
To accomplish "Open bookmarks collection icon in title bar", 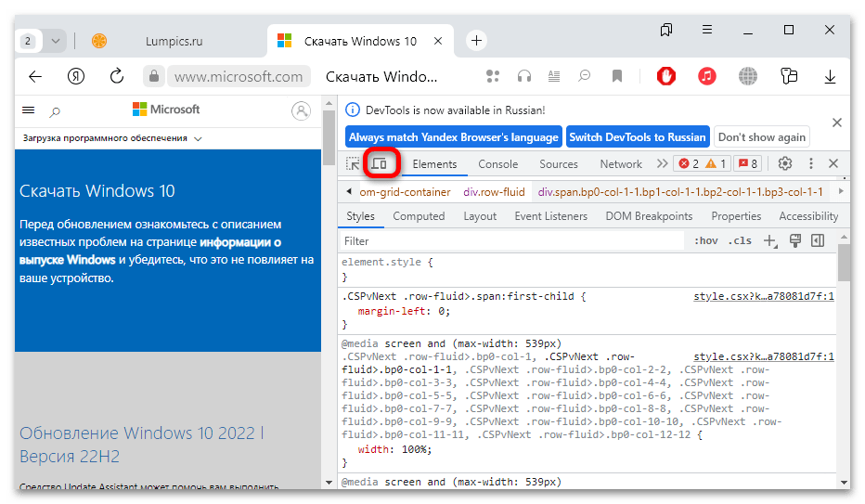I will tap(666, 30).
